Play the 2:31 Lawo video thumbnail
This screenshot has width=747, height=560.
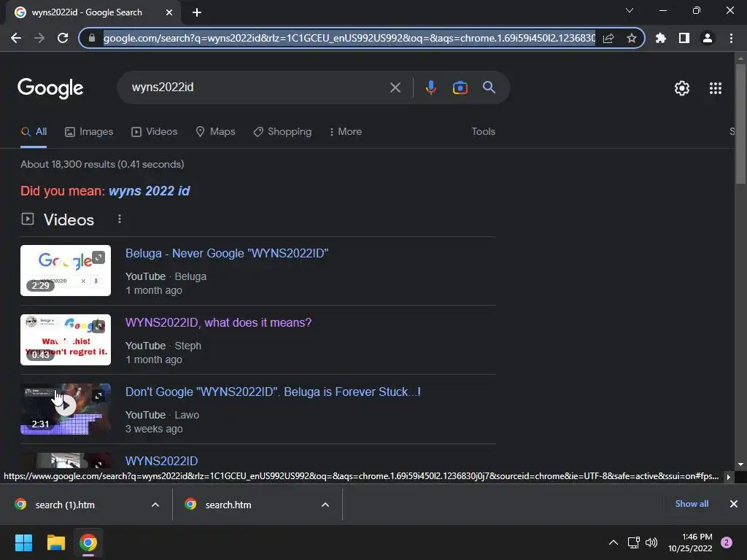click(66, 409)
